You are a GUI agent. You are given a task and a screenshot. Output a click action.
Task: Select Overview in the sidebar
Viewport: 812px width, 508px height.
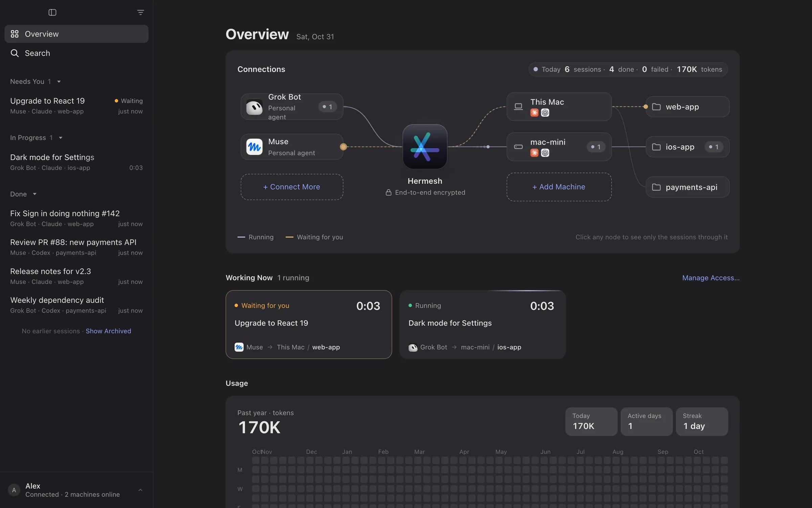click(x=76, y=34)
